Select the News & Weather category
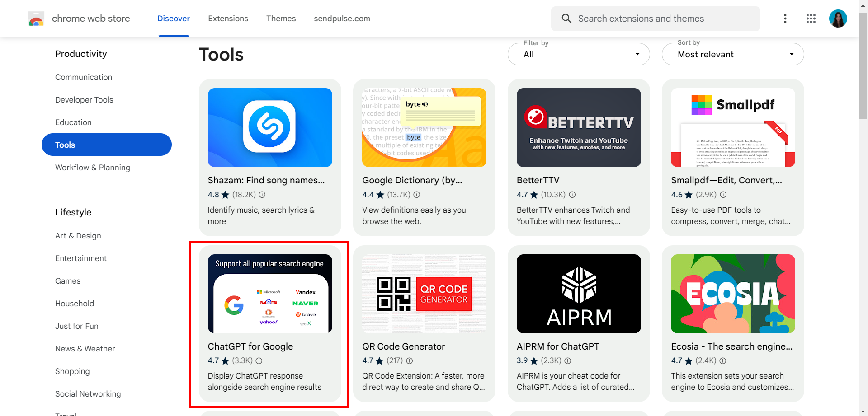Image resolution: width=868 pixels, height=416 pixels. (85, 349)
